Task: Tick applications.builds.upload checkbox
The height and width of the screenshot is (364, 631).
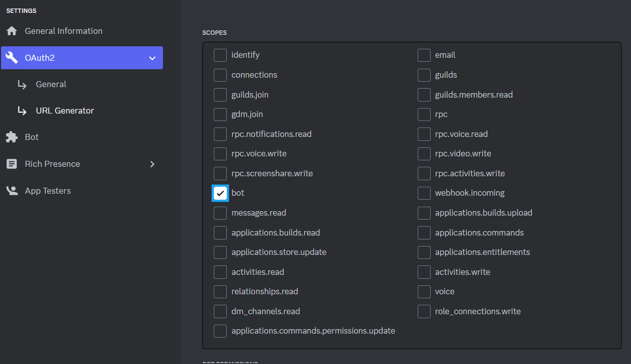Action: 424,213
